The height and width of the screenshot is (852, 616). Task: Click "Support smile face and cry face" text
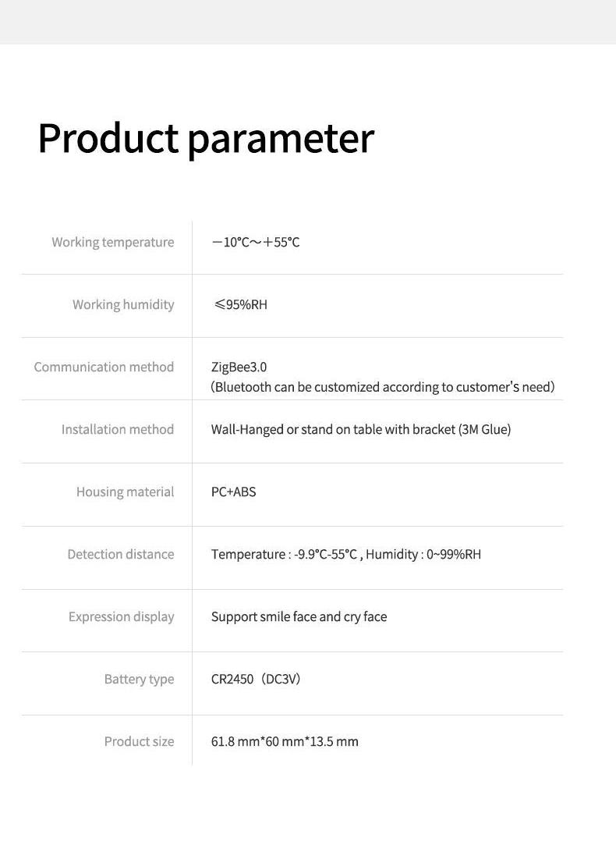click(299, 616)
